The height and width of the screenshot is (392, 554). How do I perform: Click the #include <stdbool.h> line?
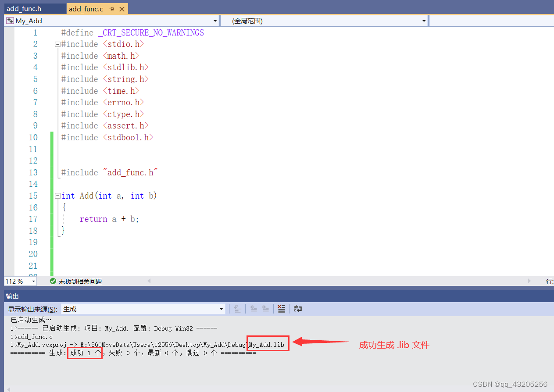pos(107,138)
